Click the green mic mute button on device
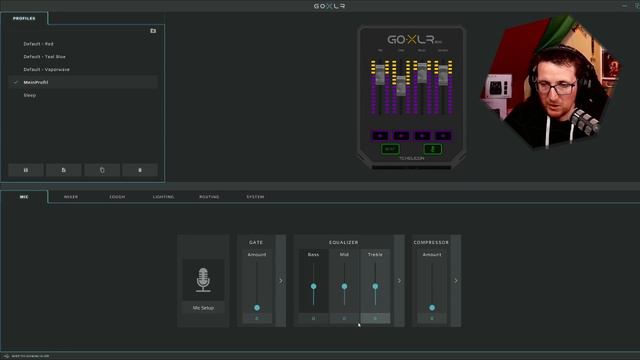This screenshot has height=360, width=640. pyautogui.click(x=433, y=149)
